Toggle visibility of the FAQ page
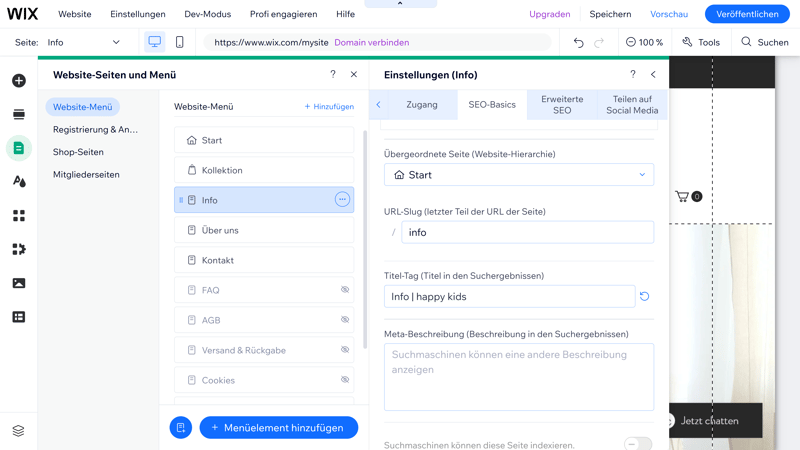The width and height of the screenshot is (800, 450). pos(344,290)
